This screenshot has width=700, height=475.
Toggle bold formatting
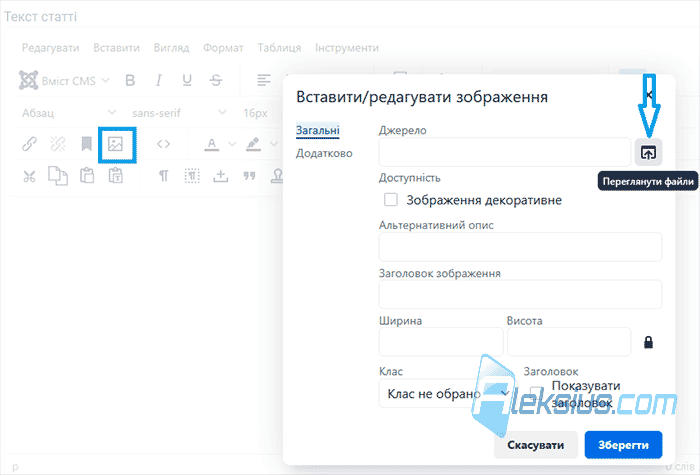pos(130,80)
